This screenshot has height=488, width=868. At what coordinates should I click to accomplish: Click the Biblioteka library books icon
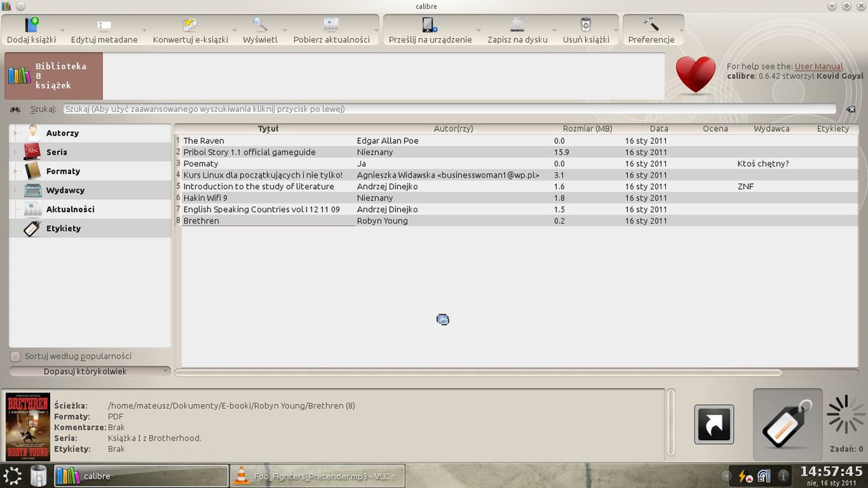pyautogui.click(x=20, y=75)
